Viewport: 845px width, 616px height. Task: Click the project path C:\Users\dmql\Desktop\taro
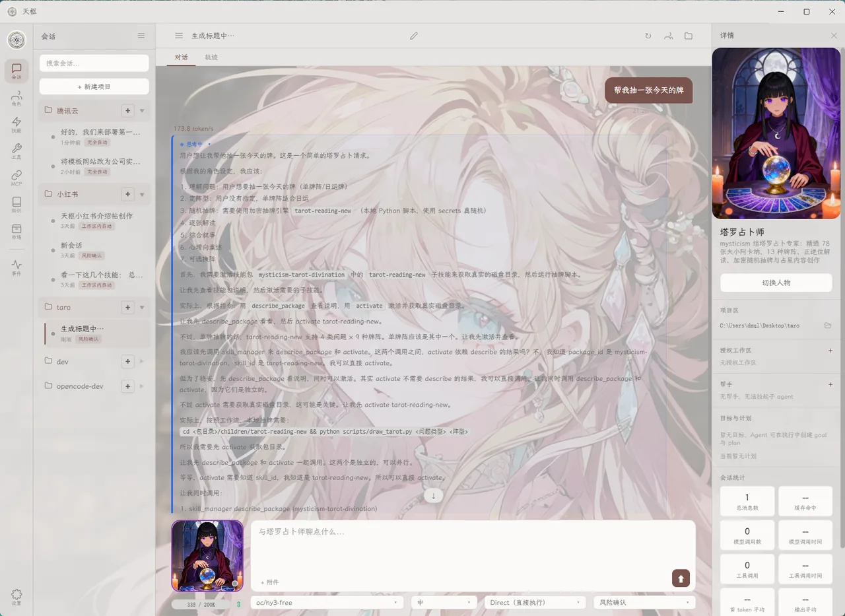[759, 325]
